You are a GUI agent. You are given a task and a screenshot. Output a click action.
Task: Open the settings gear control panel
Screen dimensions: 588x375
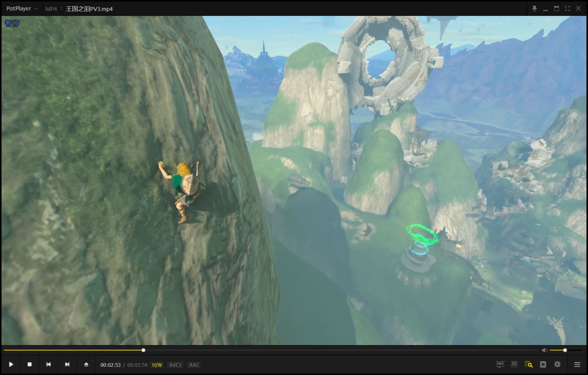pyautogui.click(x=558, y=364)
